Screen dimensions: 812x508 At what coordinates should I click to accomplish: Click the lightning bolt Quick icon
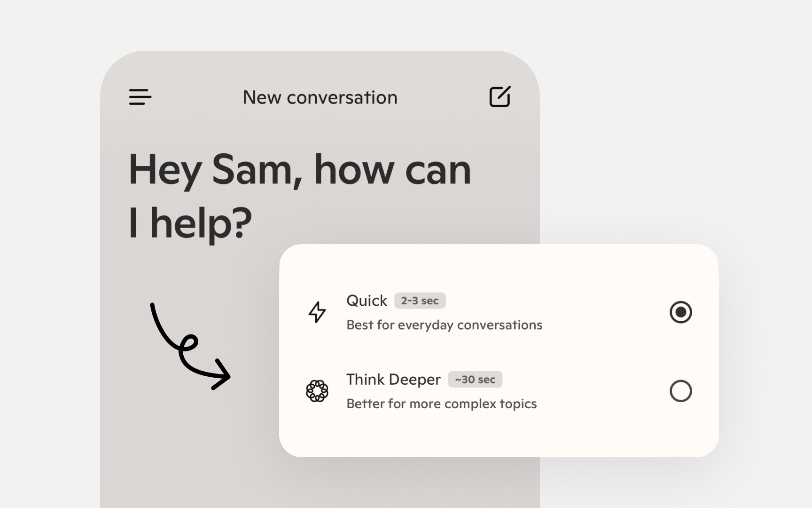coord(317,312)
